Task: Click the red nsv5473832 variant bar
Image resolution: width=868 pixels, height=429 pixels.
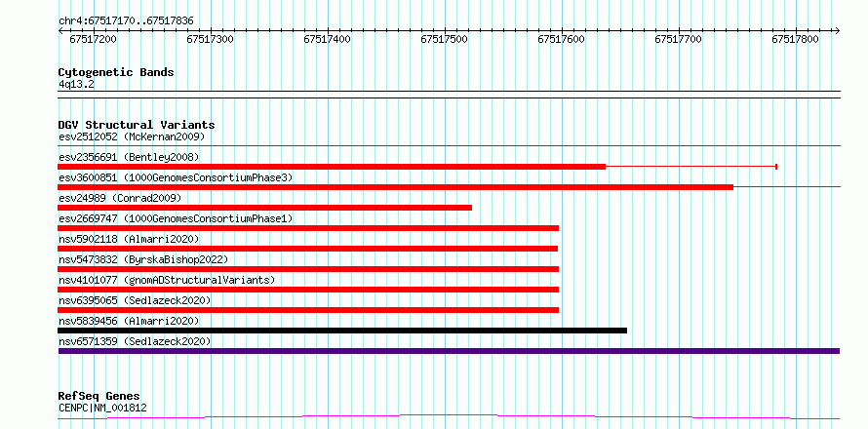Action: coord(308,269)
